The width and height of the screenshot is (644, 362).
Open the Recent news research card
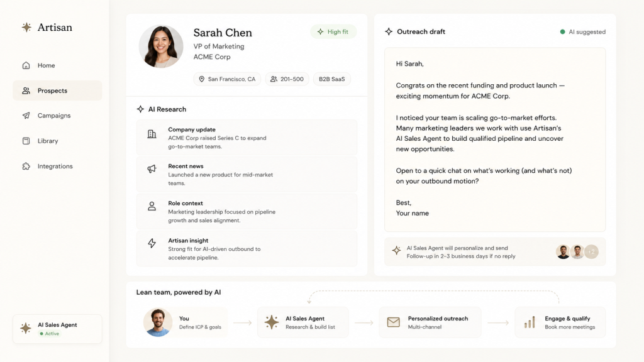point(247,175)
